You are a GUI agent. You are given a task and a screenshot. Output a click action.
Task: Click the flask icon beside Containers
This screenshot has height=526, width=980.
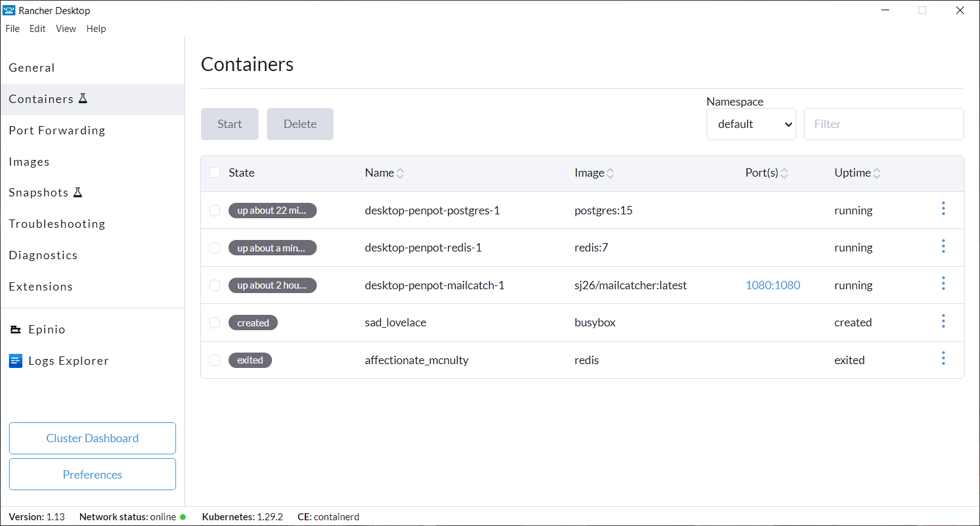click(83, 99)
